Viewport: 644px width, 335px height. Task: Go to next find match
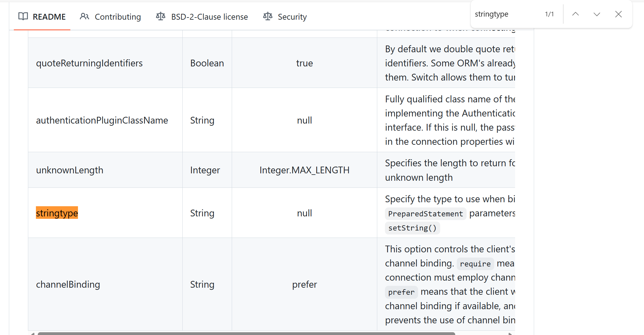coord(597,14)
